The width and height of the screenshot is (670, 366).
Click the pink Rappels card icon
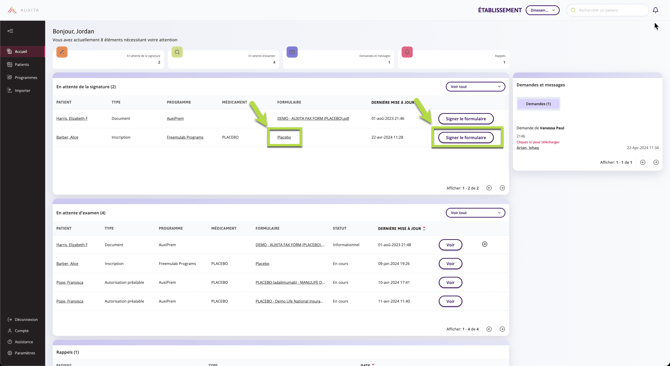point(407,52)
